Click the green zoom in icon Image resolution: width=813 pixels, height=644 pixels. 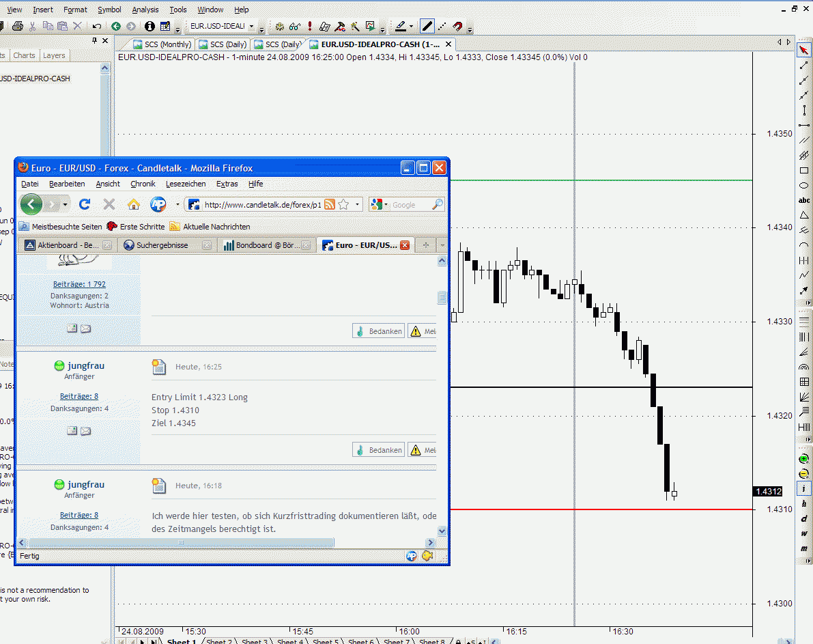(x=803, y=459)
